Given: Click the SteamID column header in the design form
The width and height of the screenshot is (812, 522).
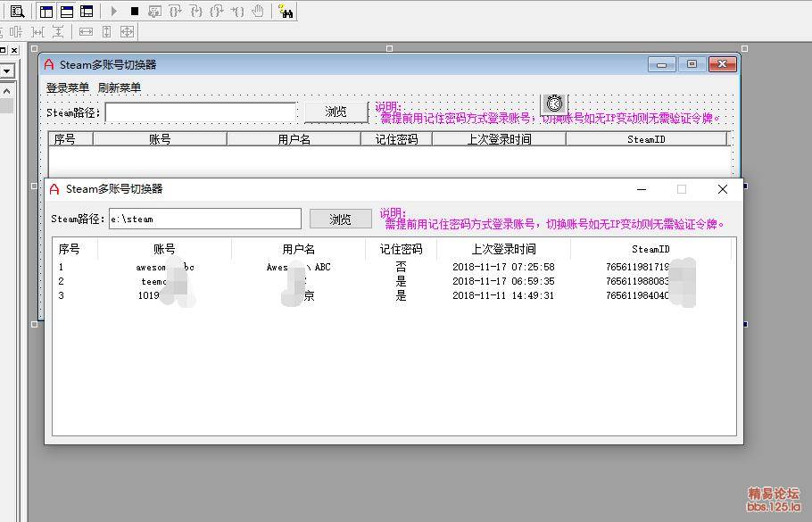Looking at the screenshot, I should [x=646, y=139].
